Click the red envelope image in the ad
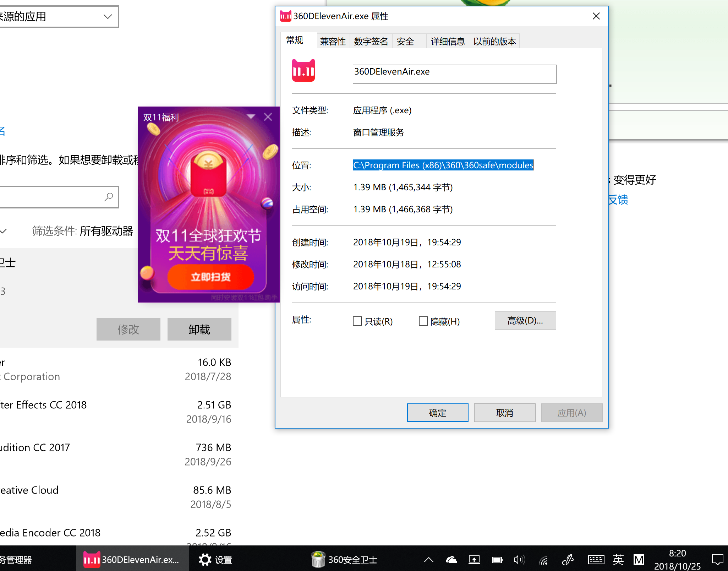728x571 pixels. pos(208,174)
